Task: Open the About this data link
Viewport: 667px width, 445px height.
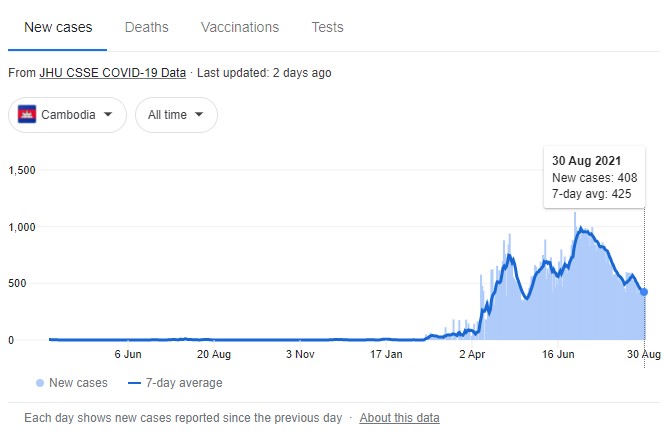Action: pyautogui.click(x=399, y=418)
